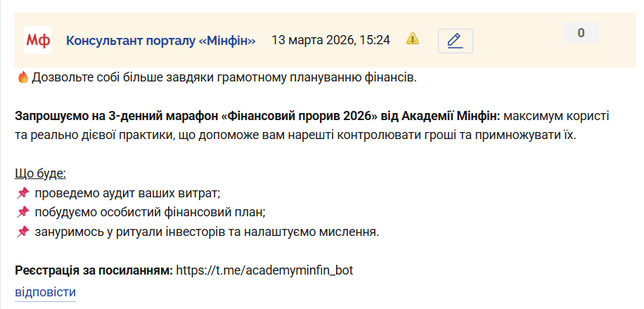Click bold text 'Запрошуємо на 3-денний марафон'
644x309 pixels.
(105, 115)
